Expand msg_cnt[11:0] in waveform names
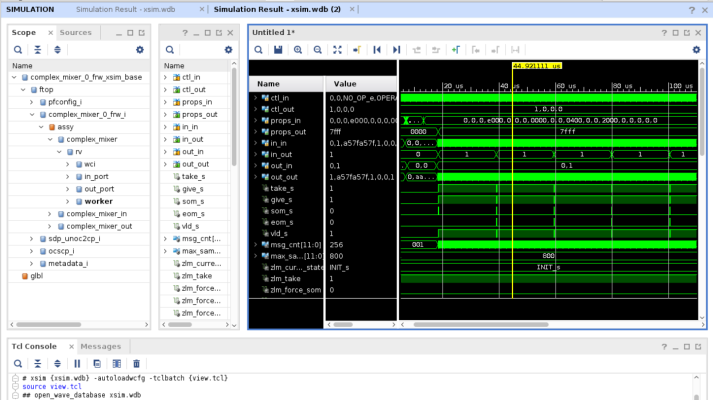 (x=256, y=245)
